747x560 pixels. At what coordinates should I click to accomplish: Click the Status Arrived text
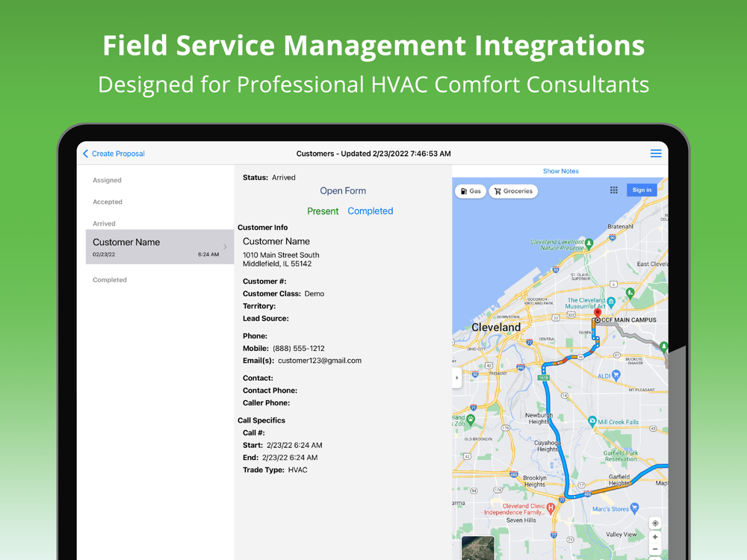[269, 177]
